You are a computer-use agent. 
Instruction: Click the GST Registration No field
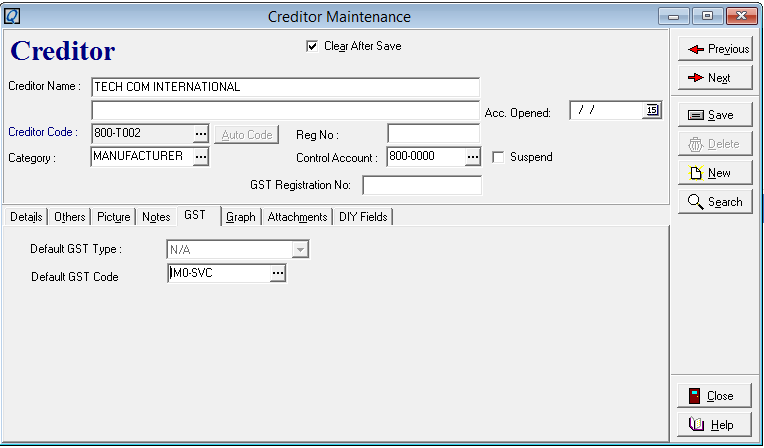(422, 185)
